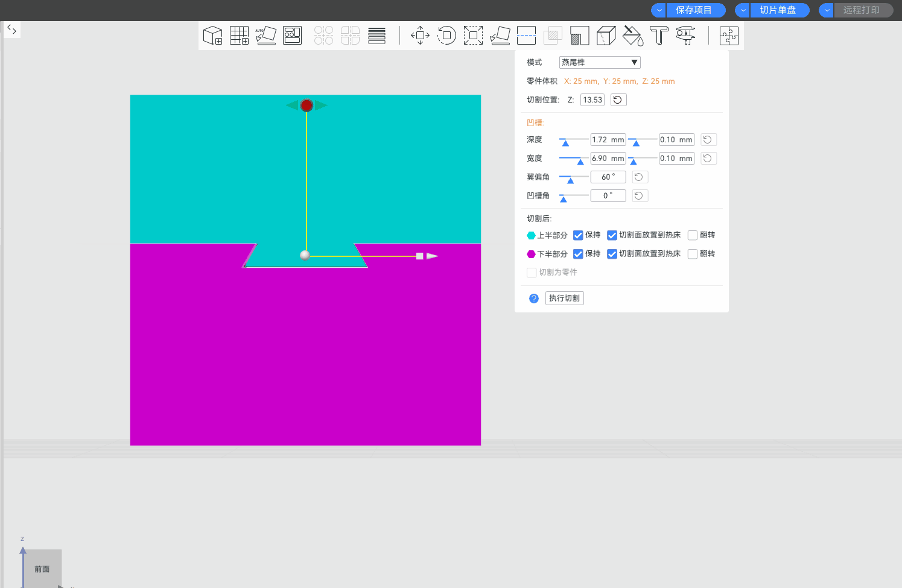Expand the arrow beside 远程打印
This screenshot has width=902, height=588.
(827, 10)
